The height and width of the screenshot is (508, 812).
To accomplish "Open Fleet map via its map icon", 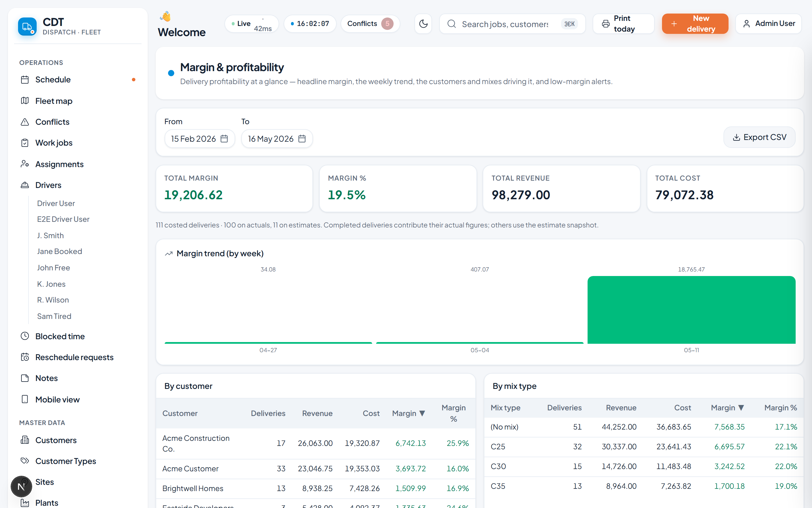I will tap(25, 101).
